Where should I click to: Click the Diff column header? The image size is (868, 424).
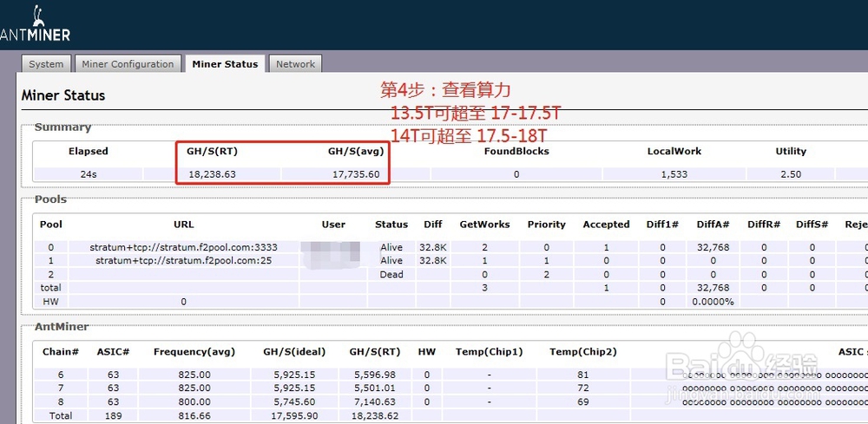[433, 225]
